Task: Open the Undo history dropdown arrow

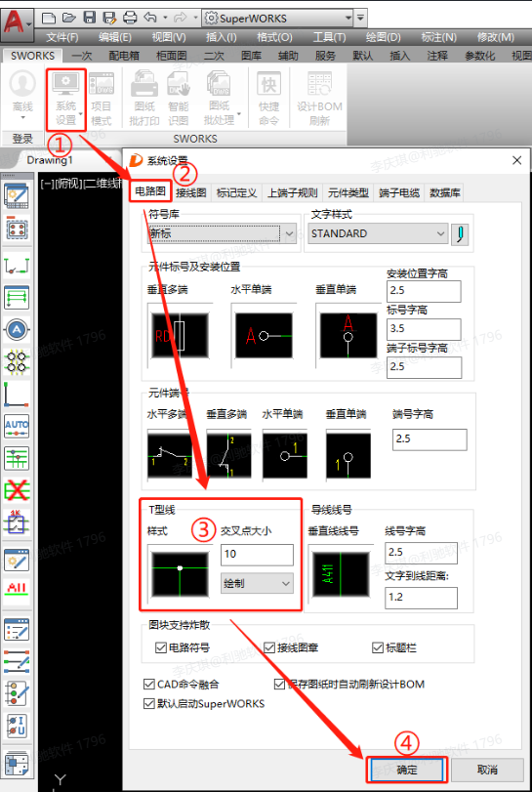Action: [x=165, y=19]
